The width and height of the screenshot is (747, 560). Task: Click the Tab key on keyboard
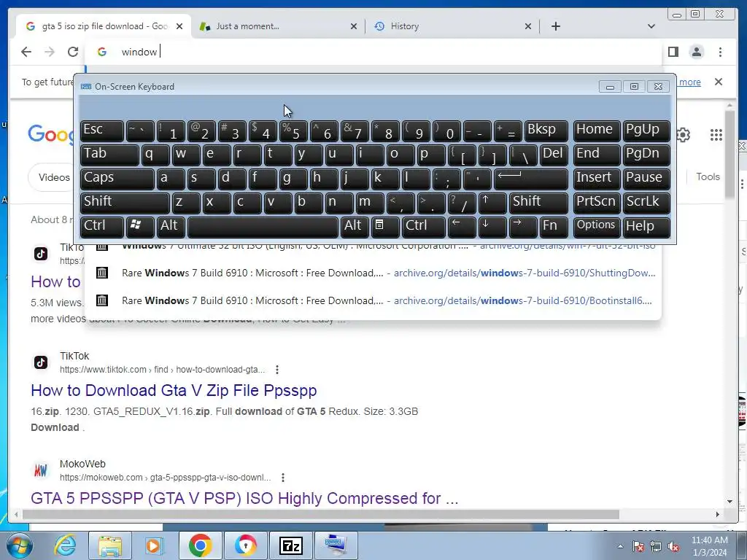point(109,155)
